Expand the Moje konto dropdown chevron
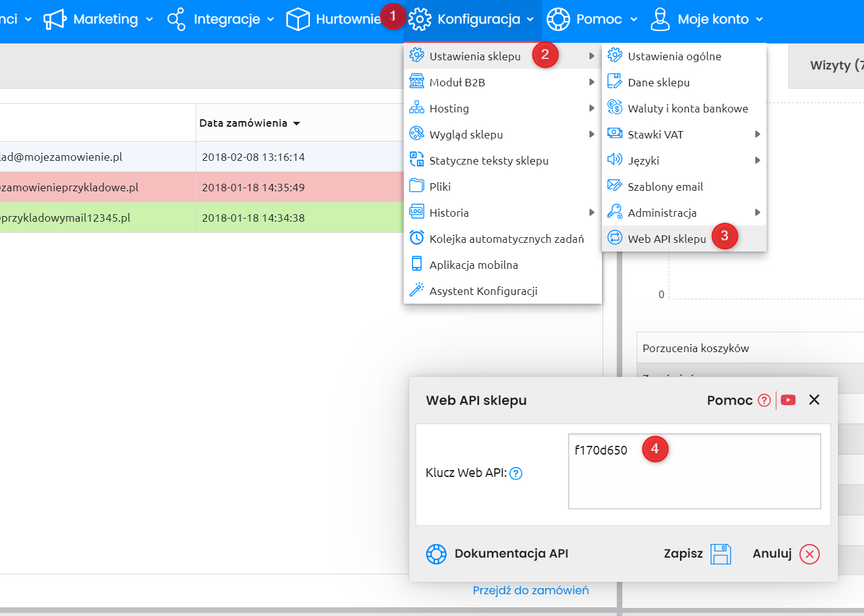 760,20
